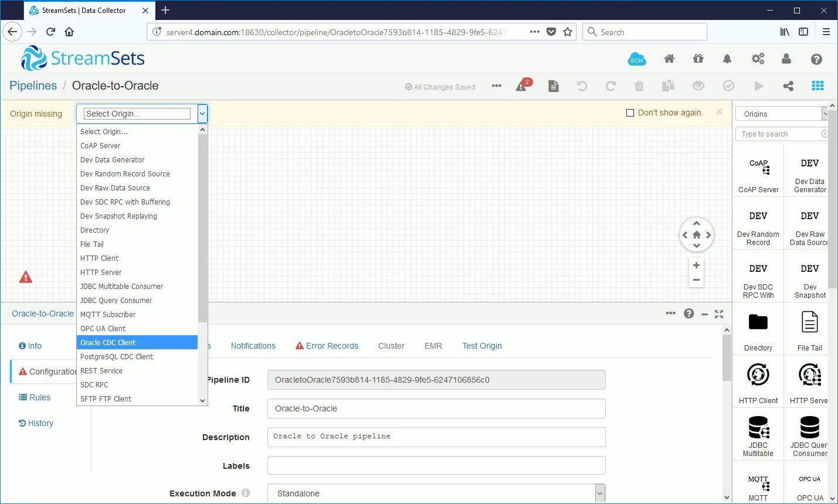Collapse the Select Origin dropdown arrow
Image resolution: width=838 pixels, height=504 pixels.
click(202, 114)
